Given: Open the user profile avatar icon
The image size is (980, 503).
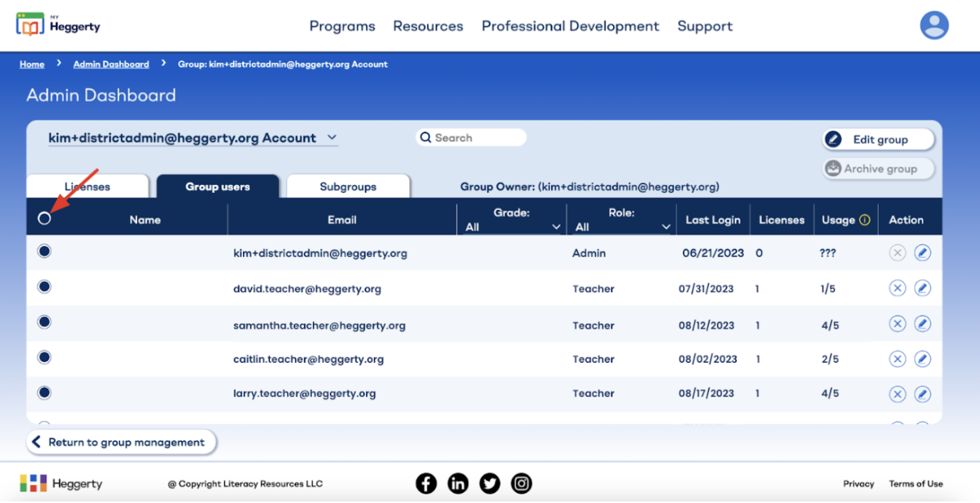Looking at the screenshot, I should 935,25.
